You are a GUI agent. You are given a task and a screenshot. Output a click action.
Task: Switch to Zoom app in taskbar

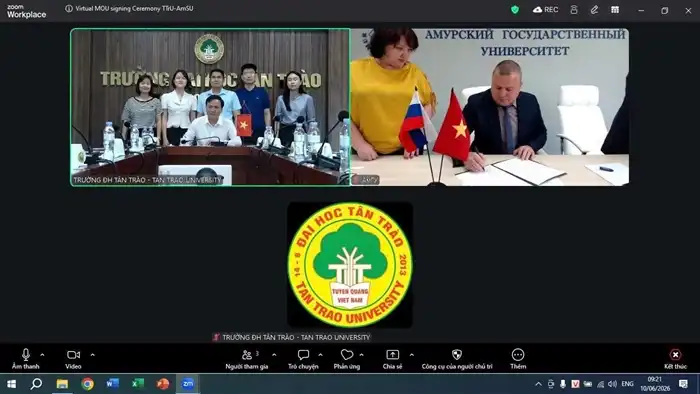[188, 384]
